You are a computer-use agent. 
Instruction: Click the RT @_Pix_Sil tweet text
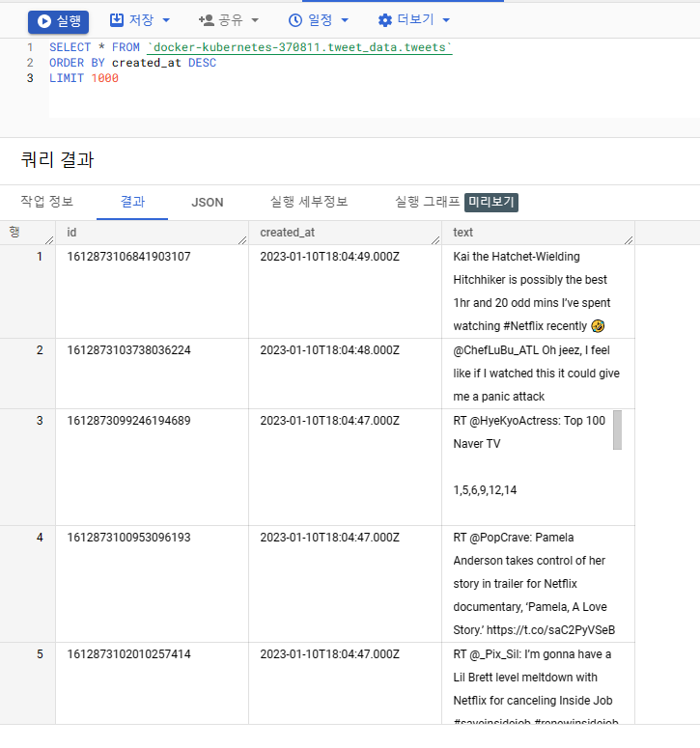[x=535, y=687]
